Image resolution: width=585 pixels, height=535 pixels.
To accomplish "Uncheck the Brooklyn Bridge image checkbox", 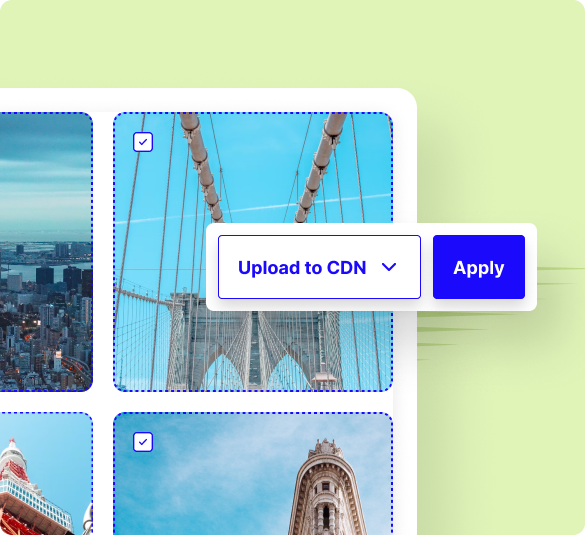I will coord(143,142).
